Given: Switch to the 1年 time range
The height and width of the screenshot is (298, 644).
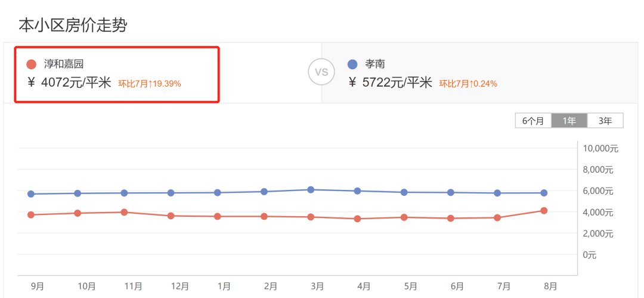Looking at the screenshot, I should 569,121.
